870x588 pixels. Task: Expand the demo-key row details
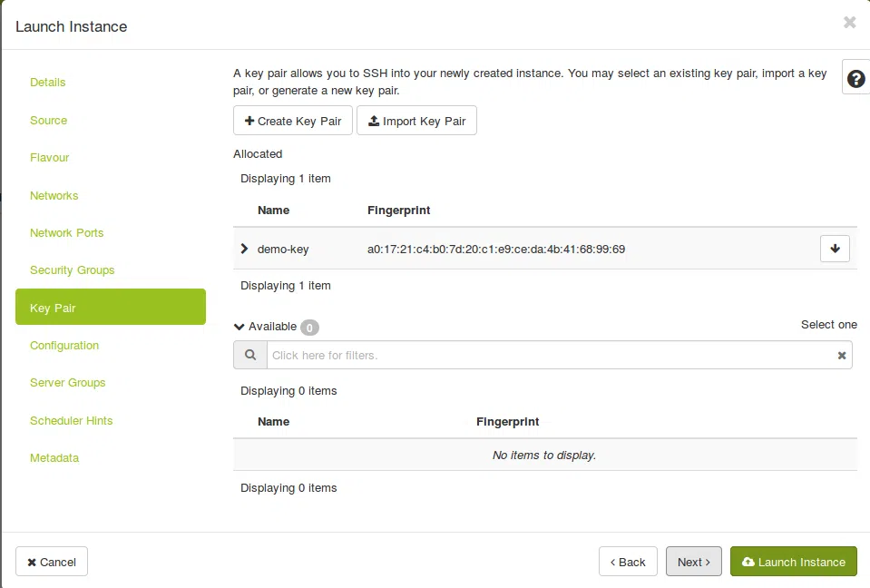[x=244, y=249]
